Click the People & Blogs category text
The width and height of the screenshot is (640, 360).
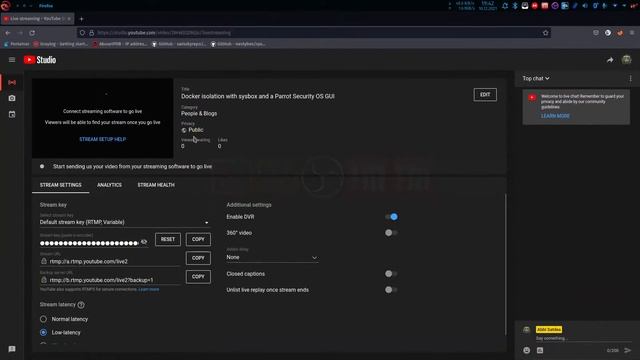pyautogui.click(x=199, y=113)
